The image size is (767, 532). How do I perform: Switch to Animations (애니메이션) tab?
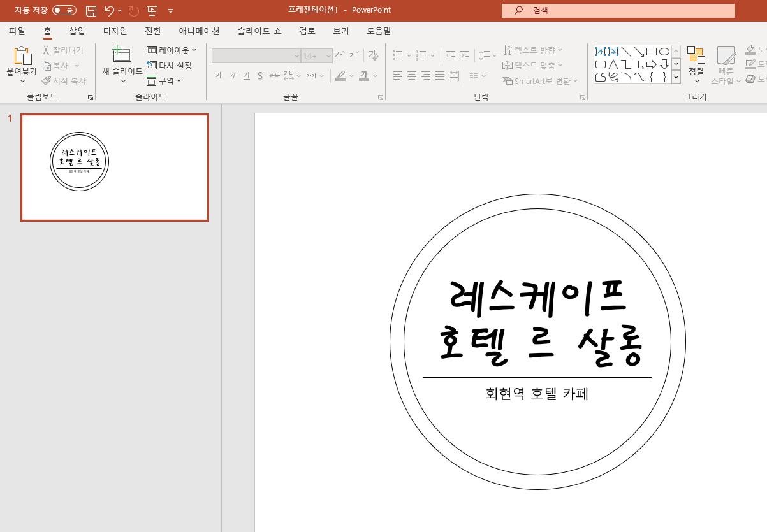coord(200,31)
